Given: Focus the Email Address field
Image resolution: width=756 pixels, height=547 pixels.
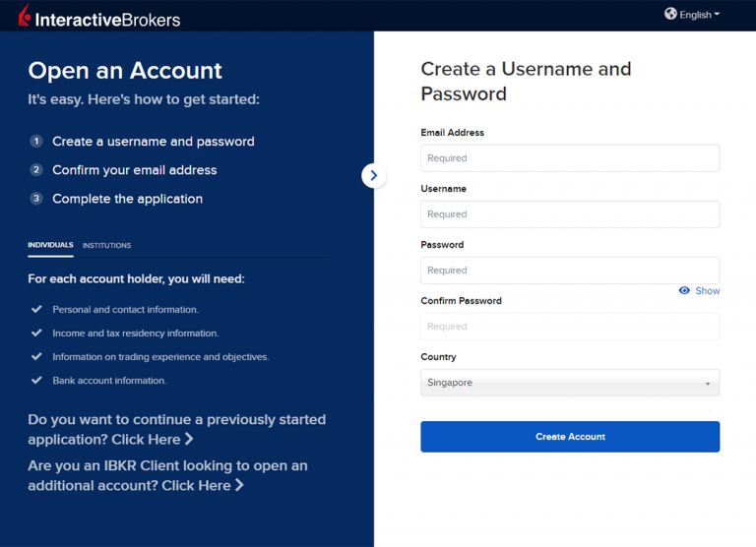Looking at the screenshot, I should point(570,158).
